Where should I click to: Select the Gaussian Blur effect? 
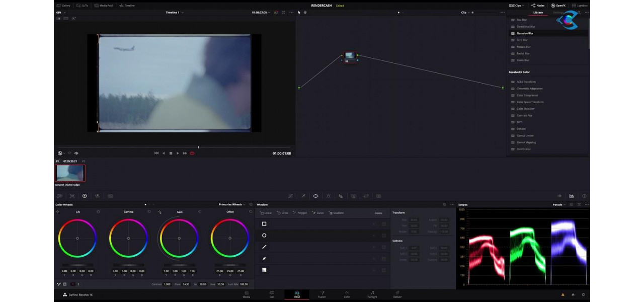[547, 33]
